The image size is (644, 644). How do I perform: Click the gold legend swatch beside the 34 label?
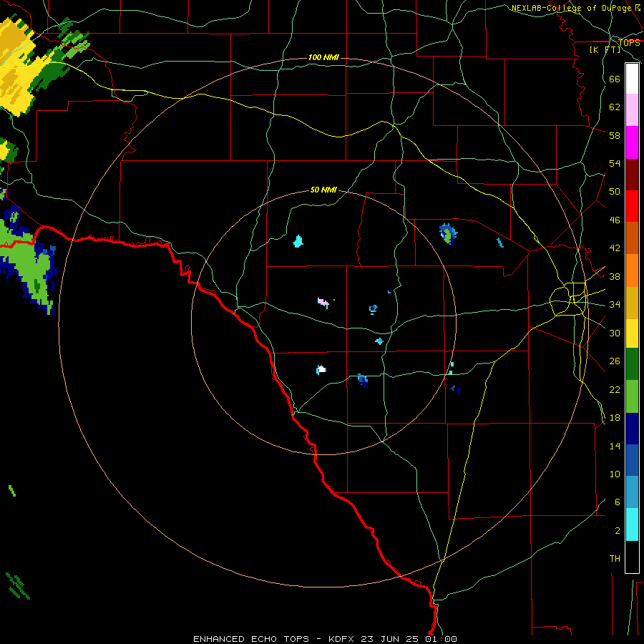coord(632,303)
